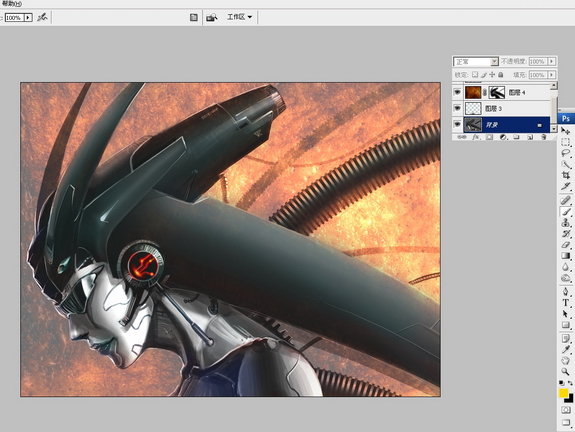The image size is (575, 432).
Task: Open the layer opacity slider arrow
Action: point(552,61)
